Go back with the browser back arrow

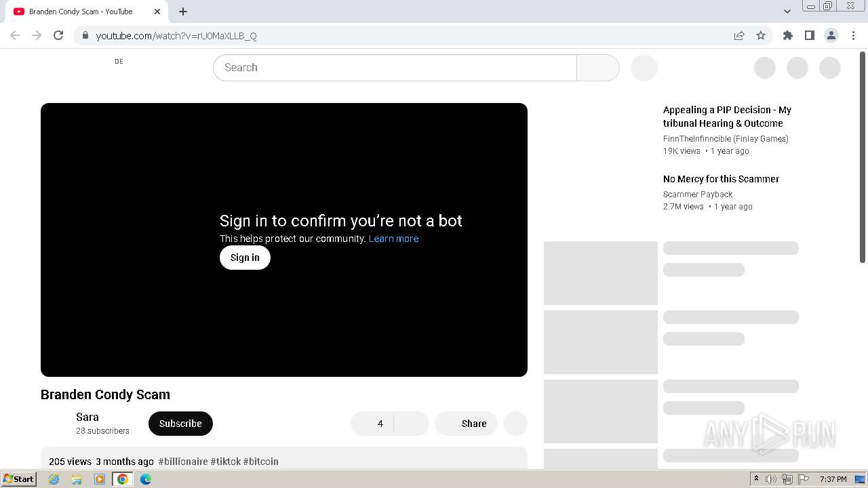(15, 35)
